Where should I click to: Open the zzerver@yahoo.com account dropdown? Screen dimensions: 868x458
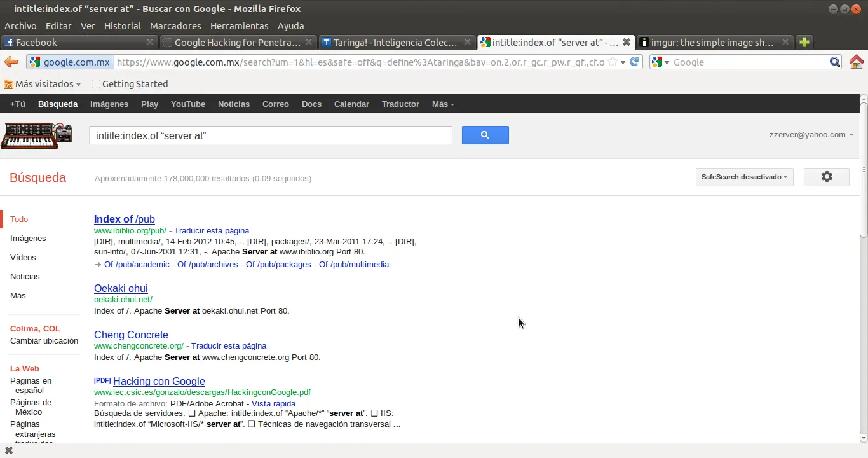[811, 135]
